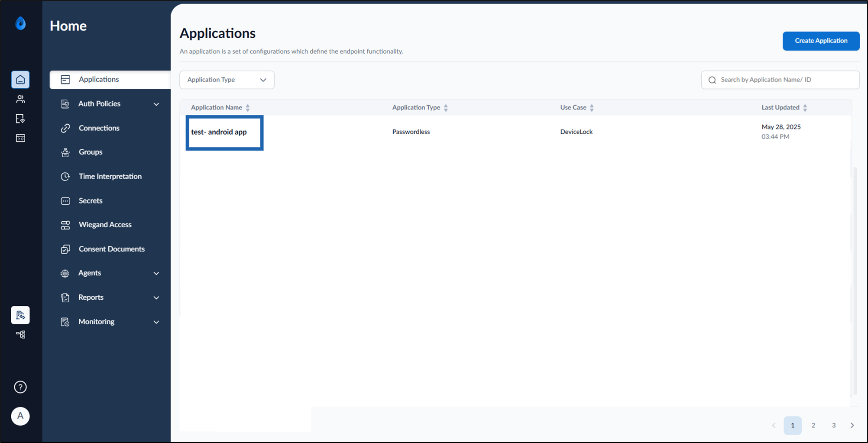Click the blue flame logo icon
This screenshot has width=868, height=443.
pos(20,23)
